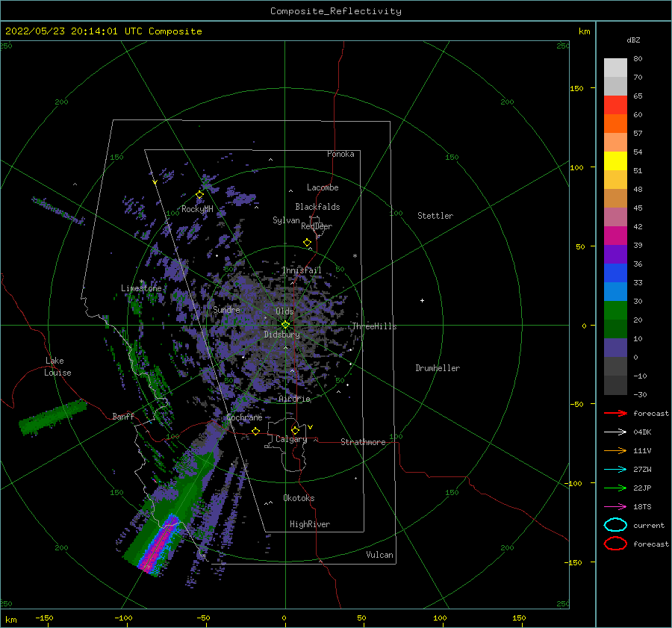Click the Airdrie label on map
This screenshot has width=672, height=628.
click(x=294, y=399)
